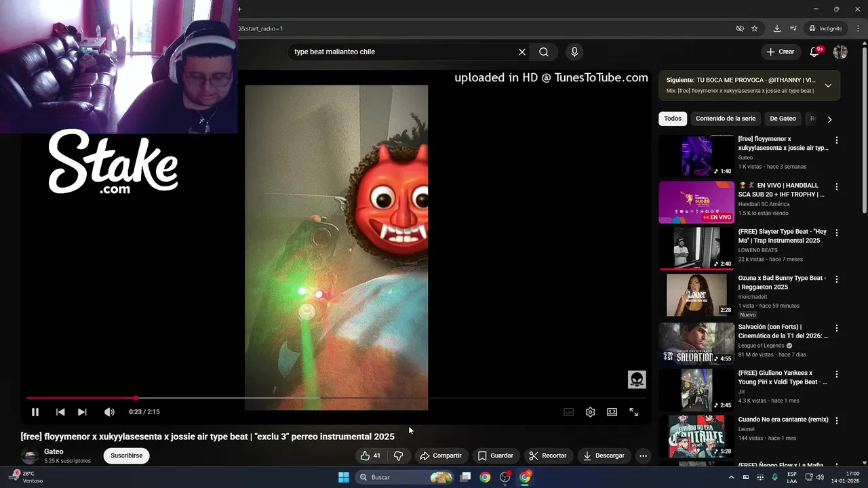Viewport: 868px width, 488px height.
Task: Click the Compartir share button
Action: click(440, 455)
